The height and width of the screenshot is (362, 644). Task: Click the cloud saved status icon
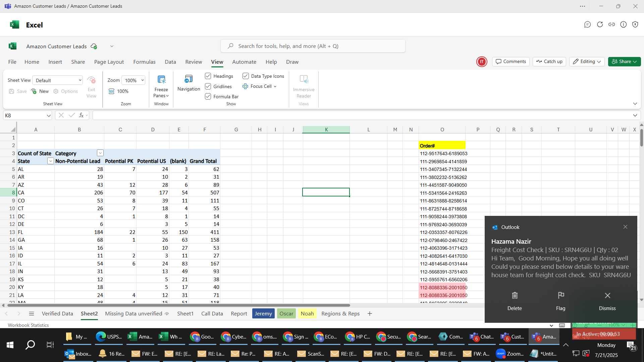click(x=94, y=46)
